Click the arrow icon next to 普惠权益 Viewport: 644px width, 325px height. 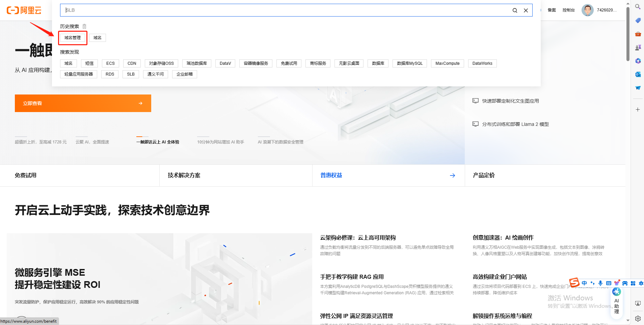452,175
